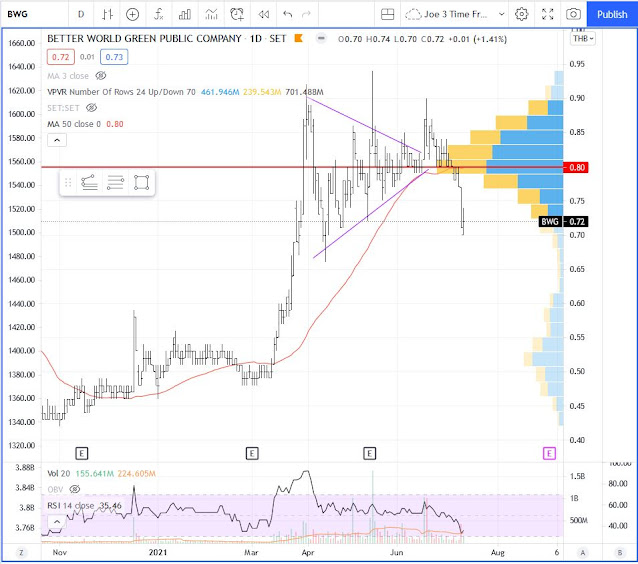Viewport: 638px width, 564px height.
Task: Click the orange flag beside SET
Action: [299, 39]
